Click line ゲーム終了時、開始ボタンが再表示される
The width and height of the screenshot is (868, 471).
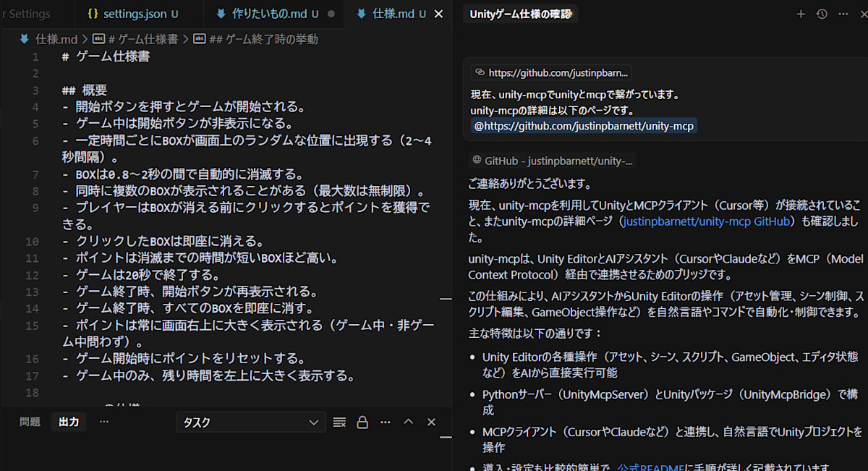[190, 292]
